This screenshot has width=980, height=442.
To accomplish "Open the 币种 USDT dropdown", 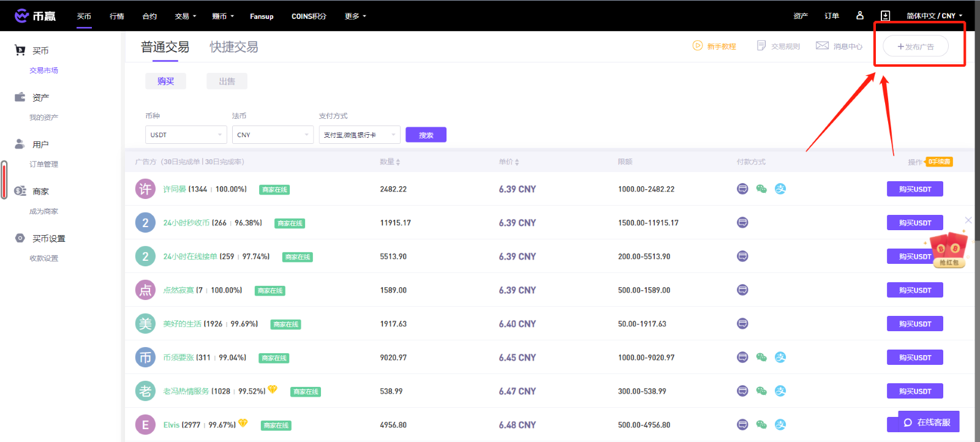I will [186, 135].
